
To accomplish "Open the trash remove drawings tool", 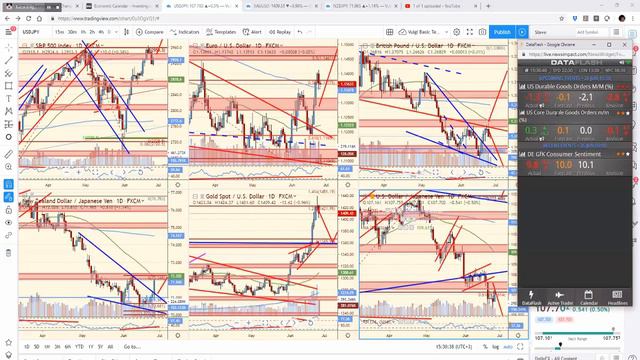I will click(x=9, y=253).
